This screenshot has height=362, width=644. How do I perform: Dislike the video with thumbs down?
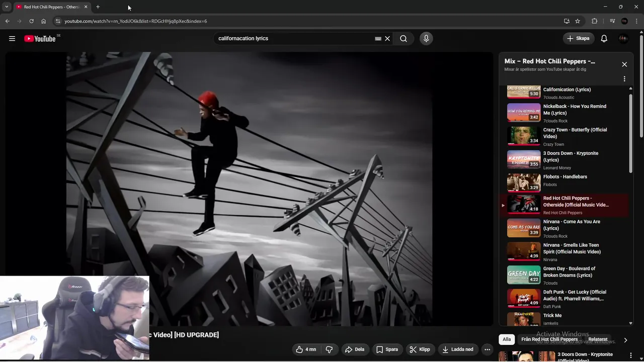(330, 349)
